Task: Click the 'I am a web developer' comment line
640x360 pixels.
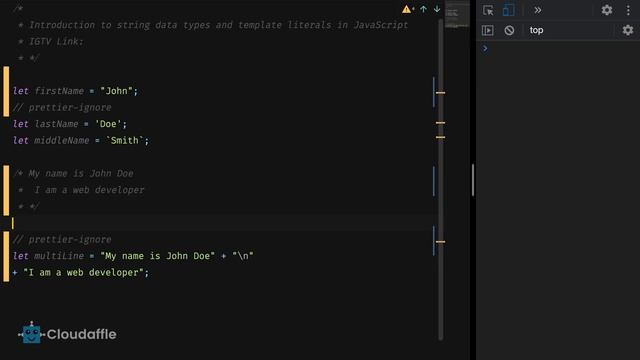Action: tap(82, 190)
